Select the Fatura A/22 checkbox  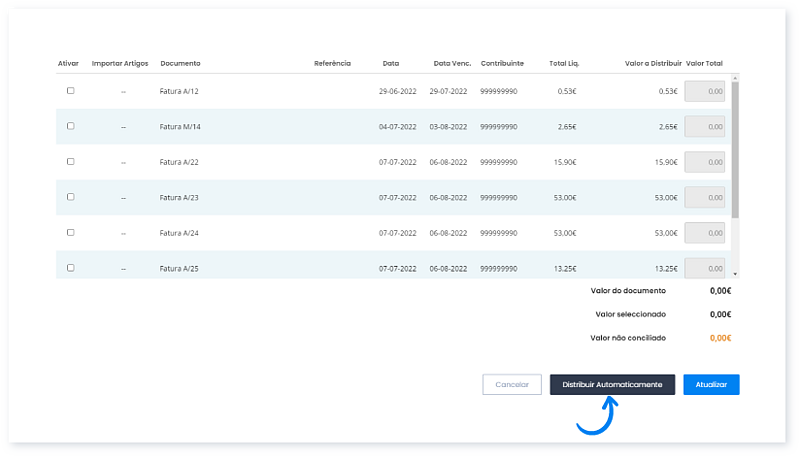70,161
